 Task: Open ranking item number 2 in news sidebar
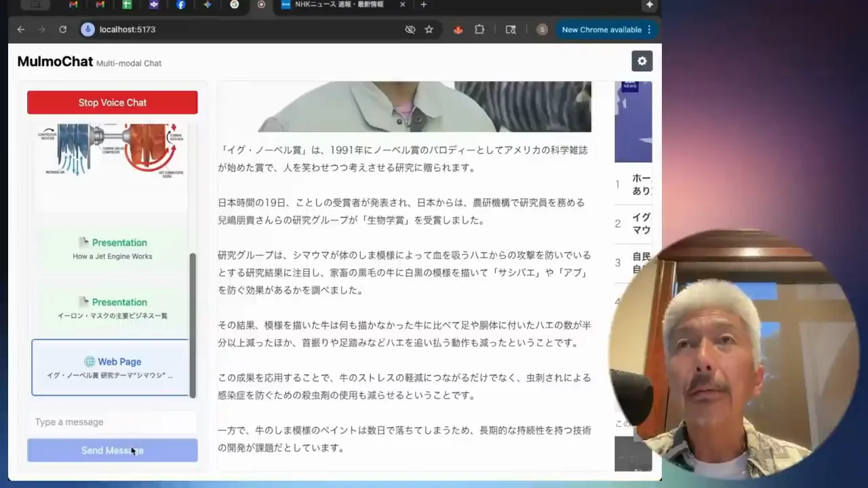[x=633, y=224]
